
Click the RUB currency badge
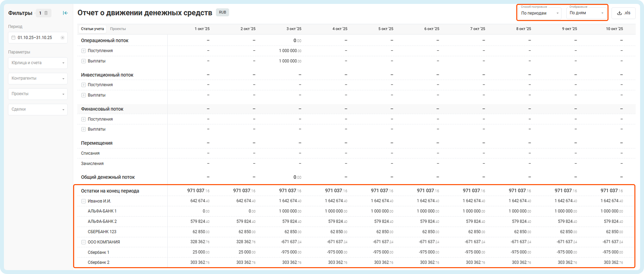tap(222, 12)
